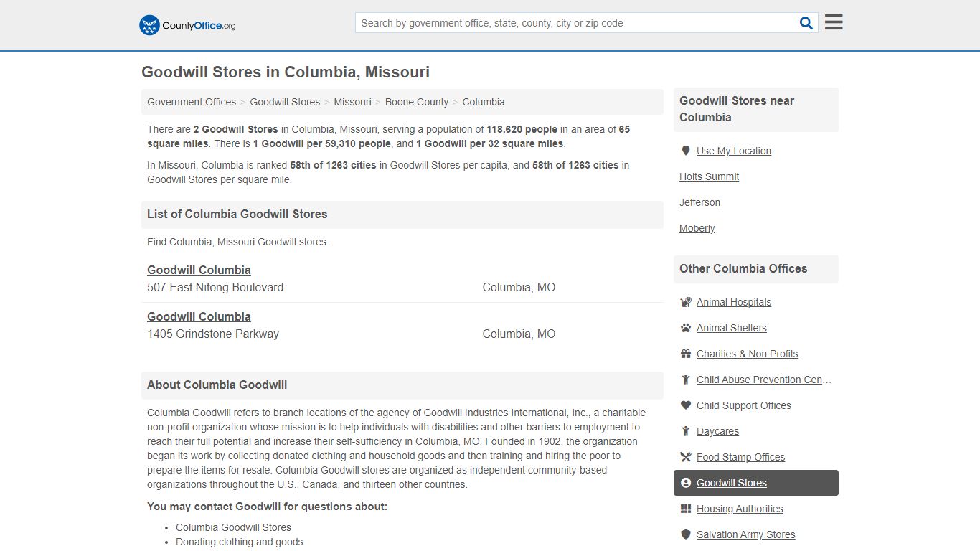Screen dimensions: 980x551
Task: Click the Charities gift icon
Action: coord(686,354)
